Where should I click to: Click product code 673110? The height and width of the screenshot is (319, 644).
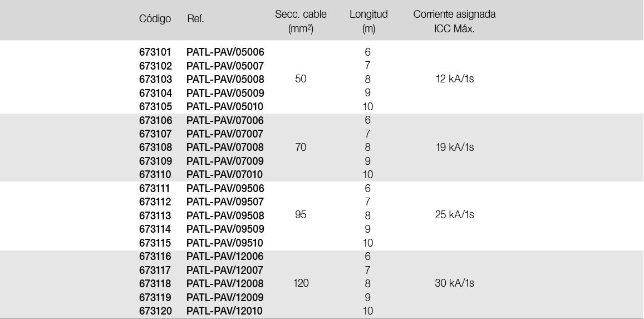tap(155, 174)
